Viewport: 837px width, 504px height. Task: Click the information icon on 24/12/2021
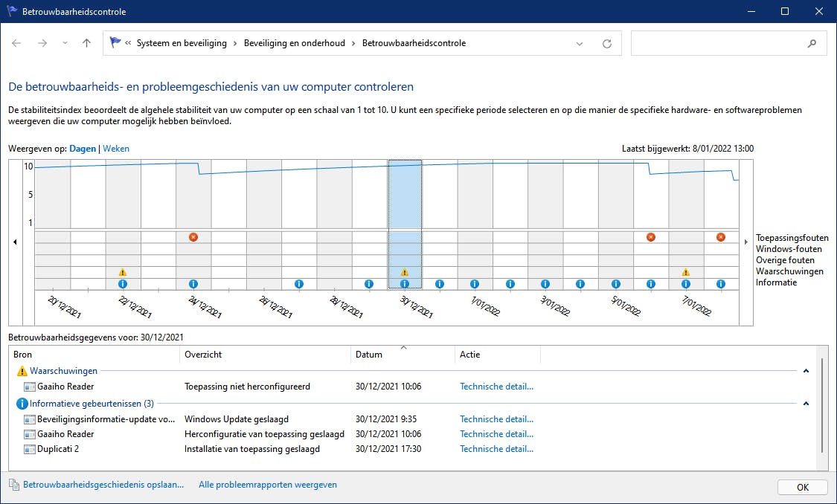pos(193,284)
